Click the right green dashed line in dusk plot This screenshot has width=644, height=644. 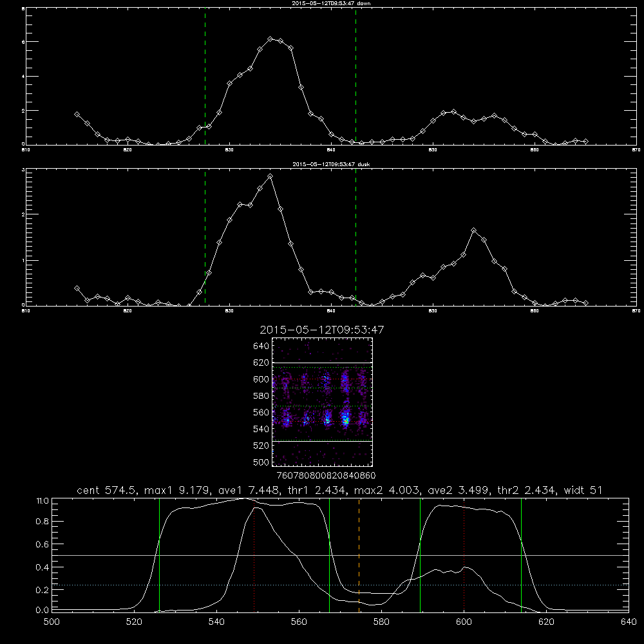coord(355,238)
